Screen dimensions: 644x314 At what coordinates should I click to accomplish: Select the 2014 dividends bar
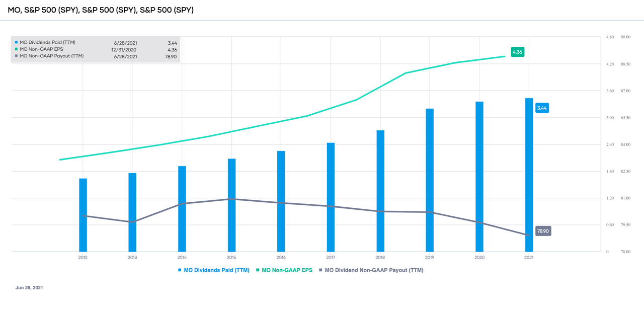[x=182, y=209]
